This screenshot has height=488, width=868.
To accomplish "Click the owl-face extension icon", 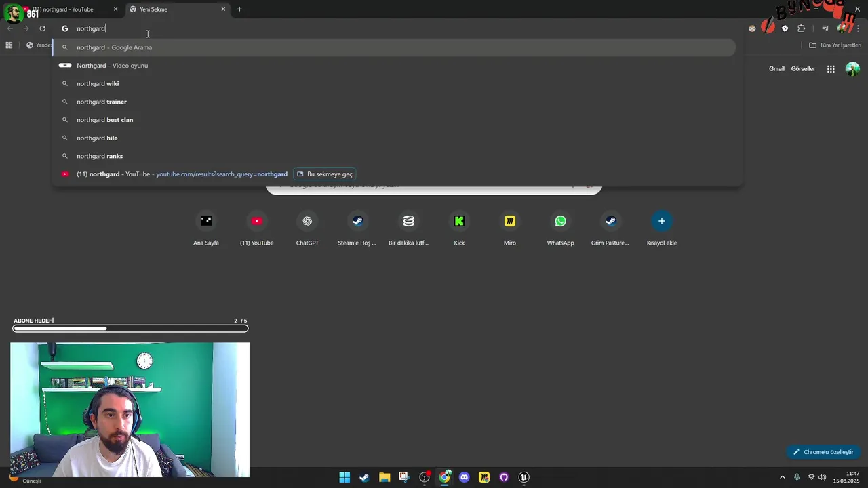I will 752,28.
